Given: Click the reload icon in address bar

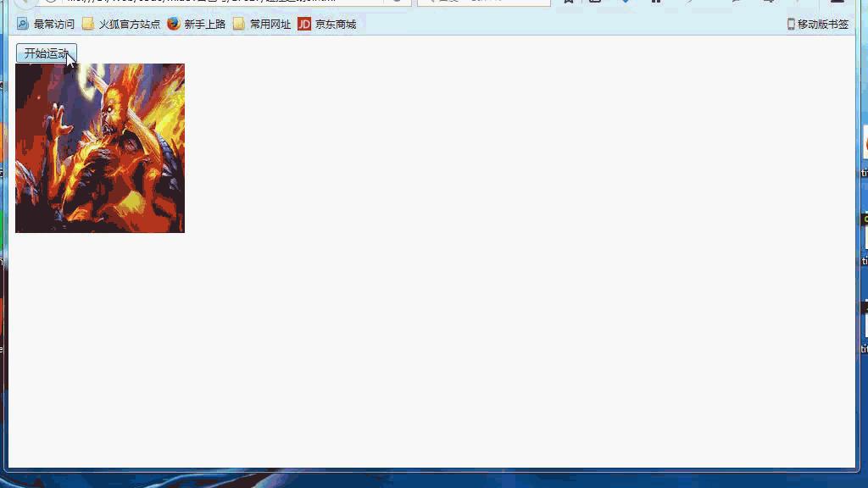Looking at the screenshot, I should (x=395, y=3).
